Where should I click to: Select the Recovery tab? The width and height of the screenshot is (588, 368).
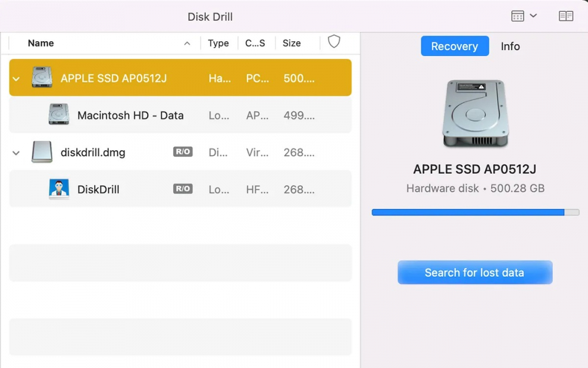pyautogui.click(x=455, y=46)
